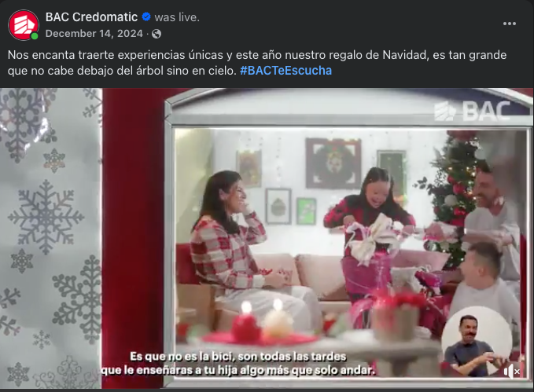Click the BAC Credomatic page name
534x392 pixels.
pos(91,17)
